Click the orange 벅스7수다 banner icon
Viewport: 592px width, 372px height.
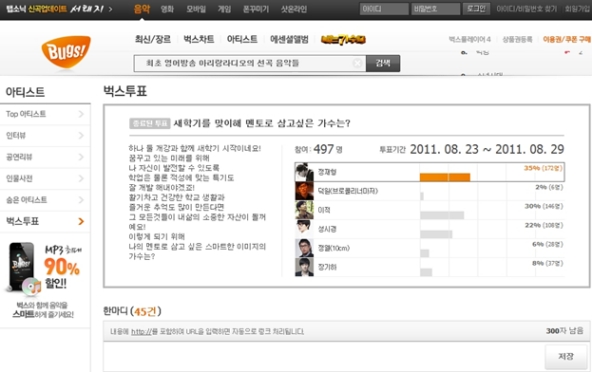(343, 40)
